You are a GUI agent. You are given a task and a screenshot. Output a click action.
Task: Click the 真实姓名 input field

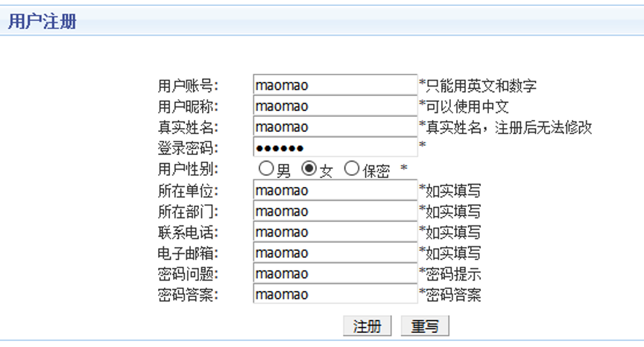335,127
